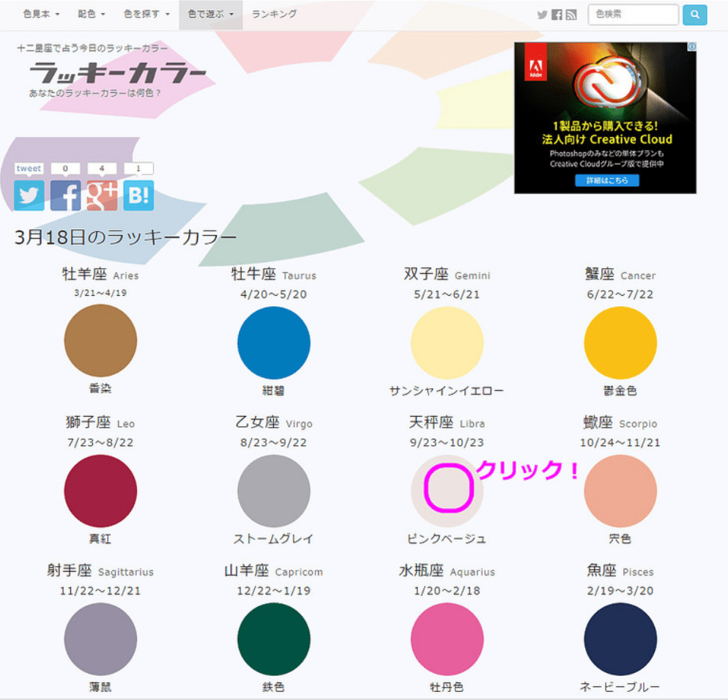Open the Adobe Creative Cloud ad banner
The image size is (728, 700).
(605, 118)
